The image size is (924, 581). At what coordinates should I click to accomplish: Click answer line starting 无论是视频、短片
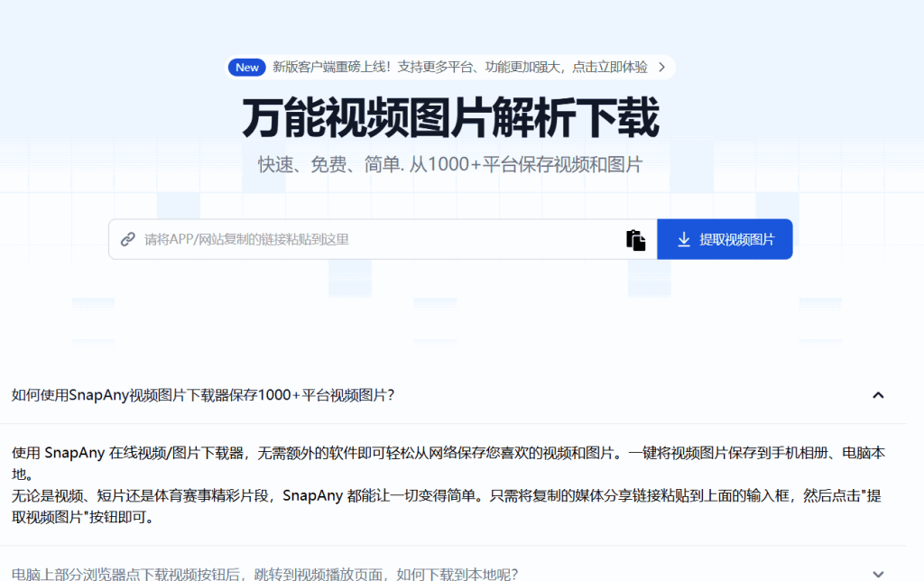click(447, 506)
